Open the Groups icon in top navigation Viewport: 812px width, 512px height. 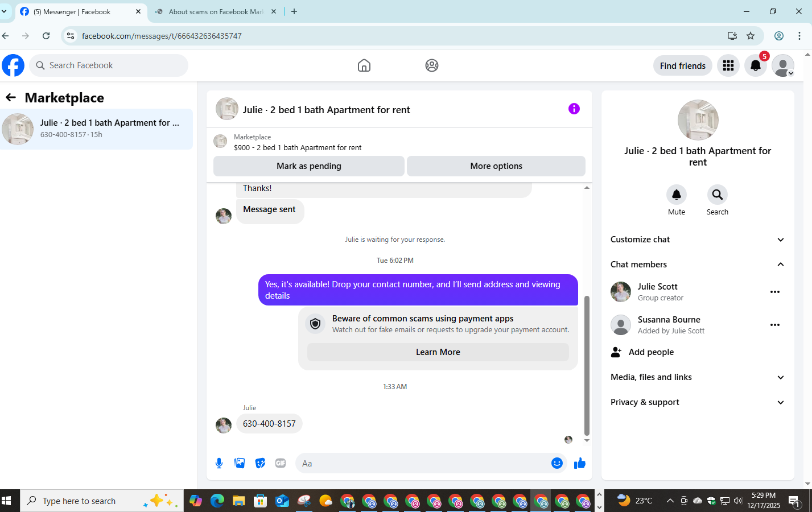point(432,65)
